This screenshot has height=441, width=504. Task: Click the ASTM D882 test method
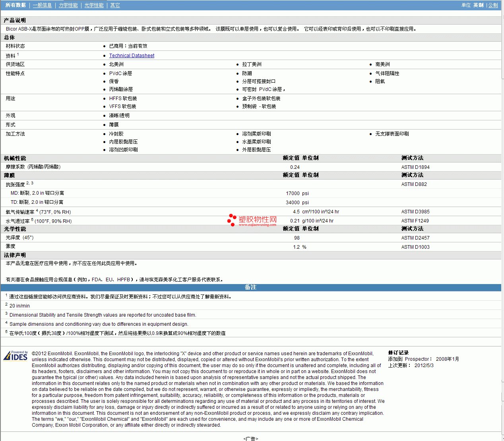[414, 184]
